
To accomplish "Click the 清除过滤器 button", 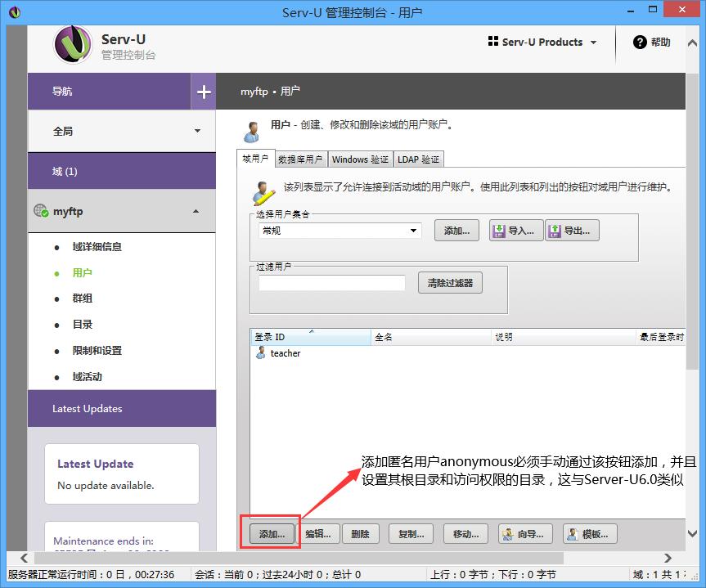I will (450, 283).
